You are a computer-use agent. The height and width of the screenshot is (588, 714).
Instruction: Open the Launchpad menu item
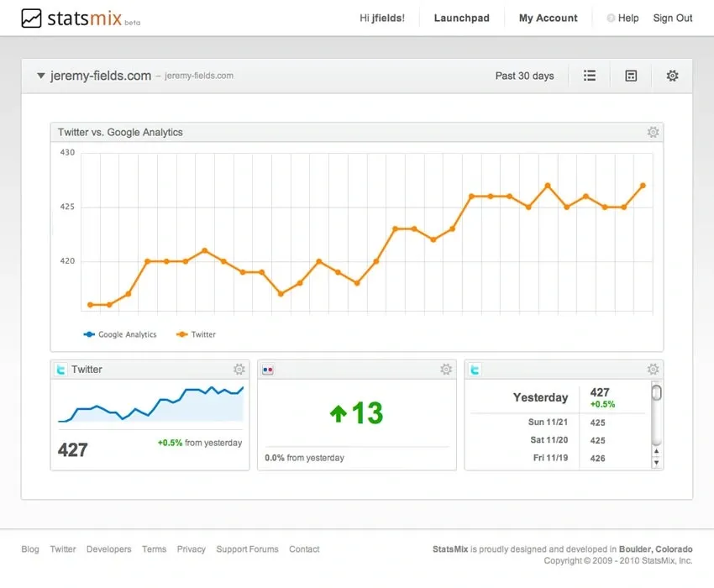(x=461, y=18)
